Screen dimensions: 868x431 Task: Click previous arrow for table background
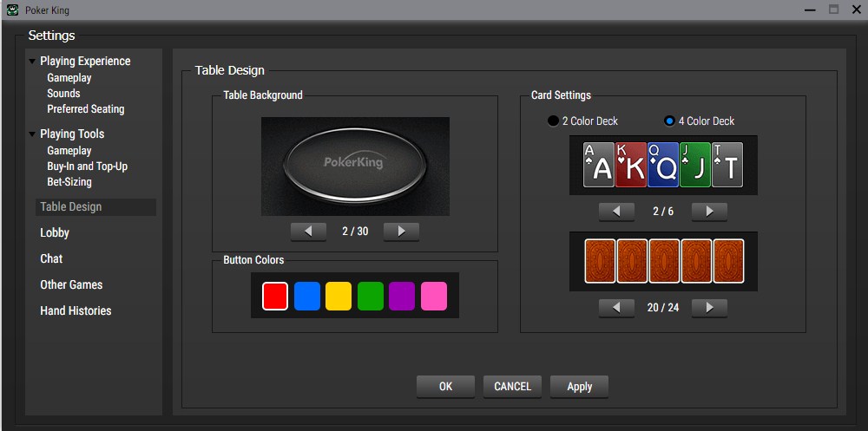308,232
